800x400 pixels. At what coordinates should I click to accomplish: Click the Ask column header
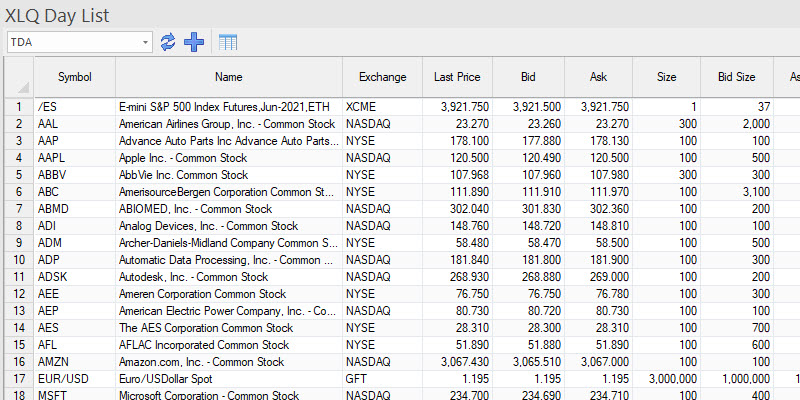[x=598, y=77]
